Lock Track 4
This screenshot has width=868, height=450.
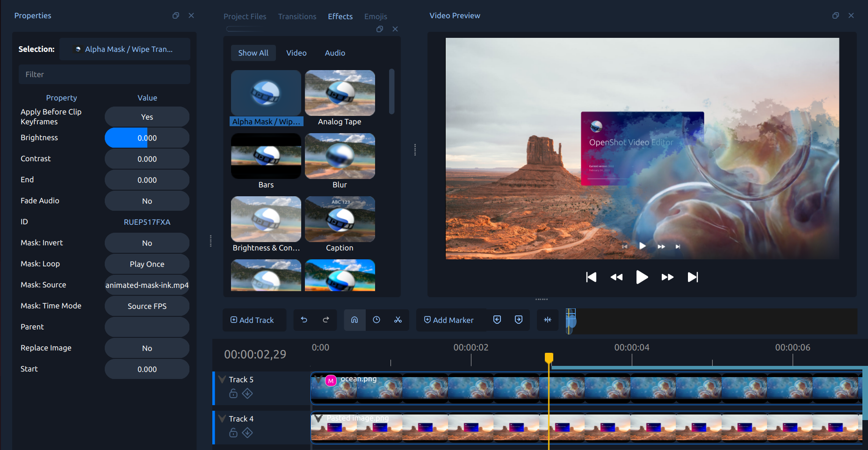[233, 433]
